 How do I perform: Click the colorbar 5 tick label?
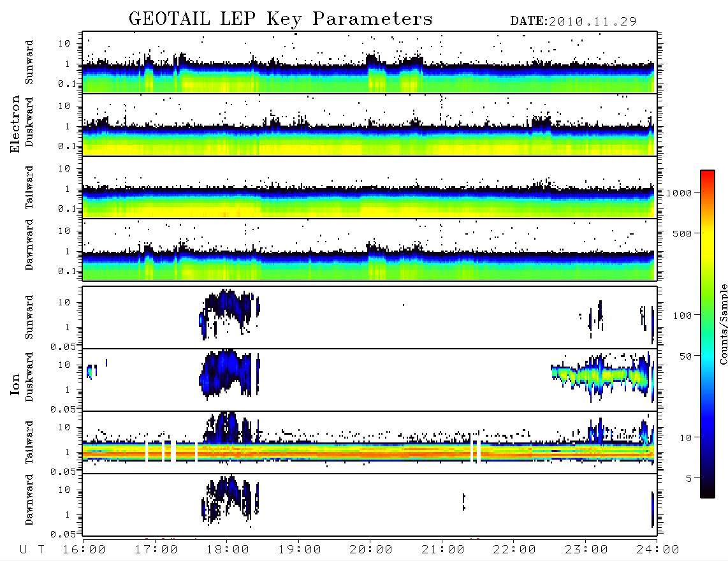point(689,479)
